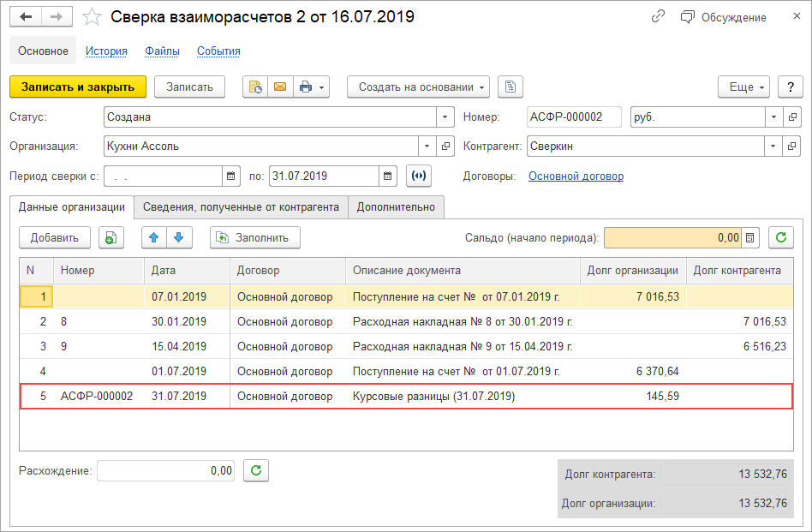
Task: Switch to Сведения, полученные от контрагента tab
Action: click(241, 206)
